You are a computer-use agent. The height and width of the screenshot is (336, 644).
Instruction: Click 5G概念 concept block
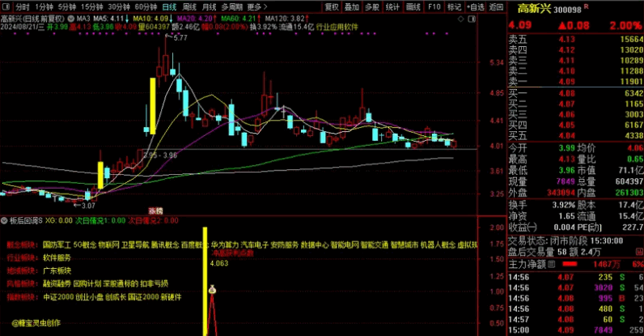[85, 245]
